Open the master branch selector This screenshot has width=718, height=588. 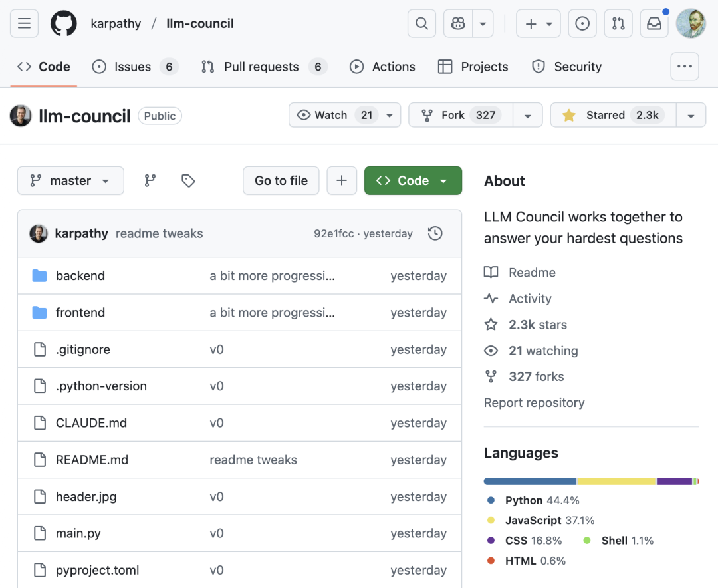coord(70,180)
